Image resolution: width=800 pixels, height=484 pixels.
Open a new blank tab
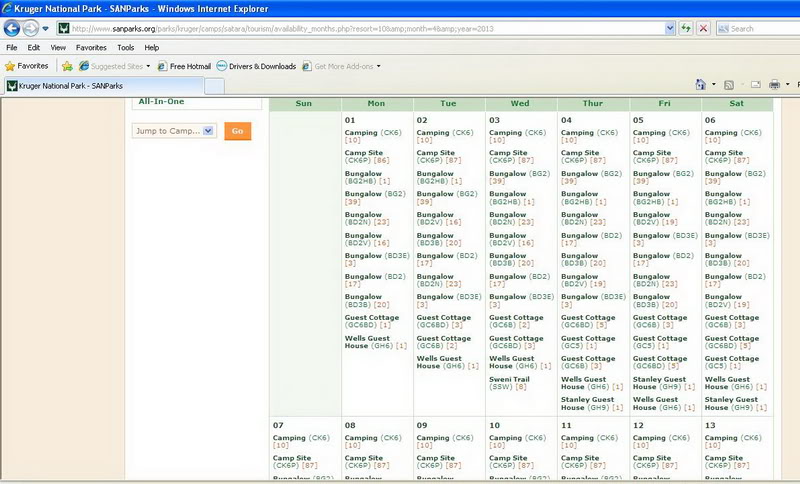(x=214, y=86)
